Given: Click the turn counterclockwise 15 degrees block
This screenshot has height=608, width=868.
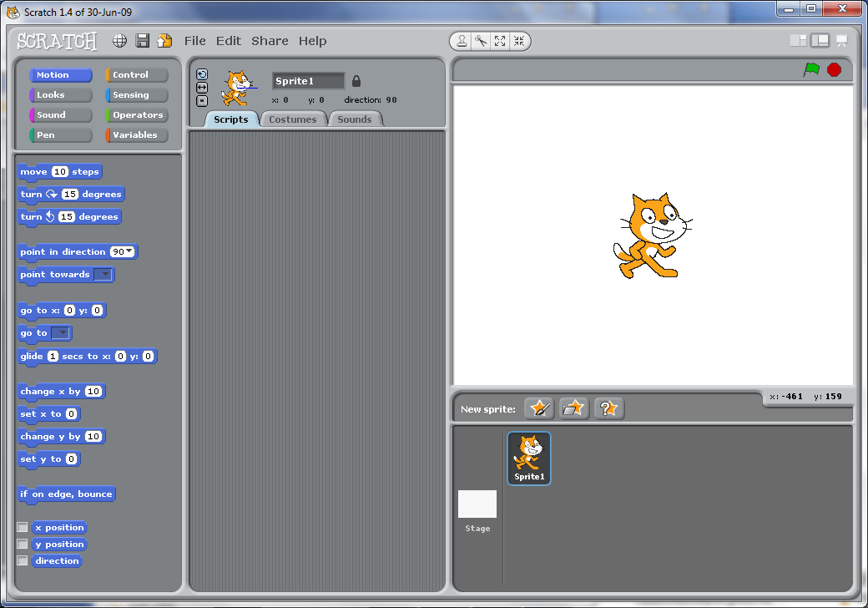Looking at the screenshot, I should click(69, 216).
